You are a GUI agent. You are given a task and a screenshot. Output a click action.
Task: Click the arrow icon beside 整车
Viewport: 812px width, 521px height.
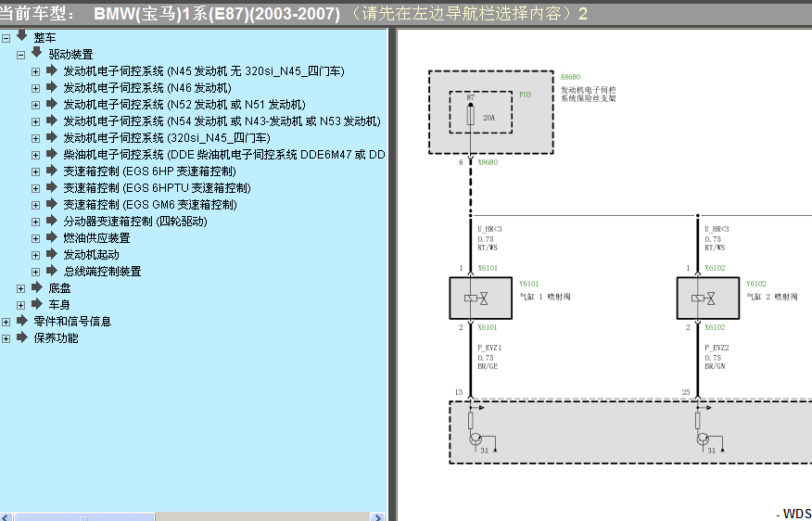point(21,36)
